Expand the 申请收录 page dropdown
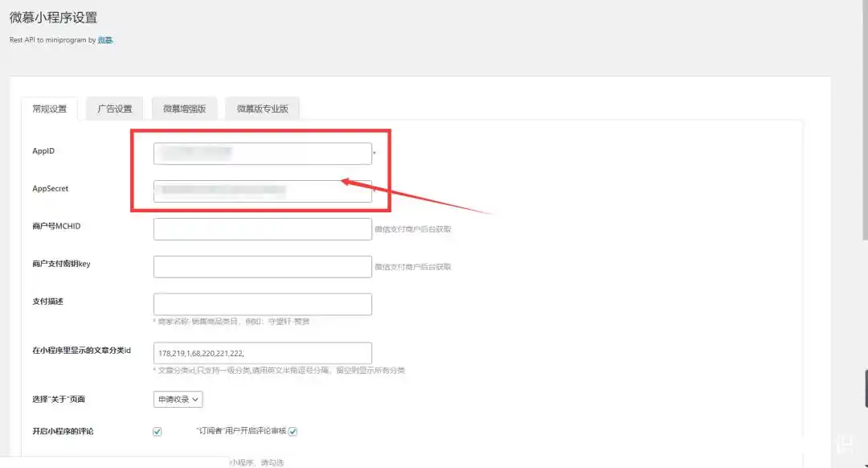This screenshot has height=468, width=868. coord(178,399)
